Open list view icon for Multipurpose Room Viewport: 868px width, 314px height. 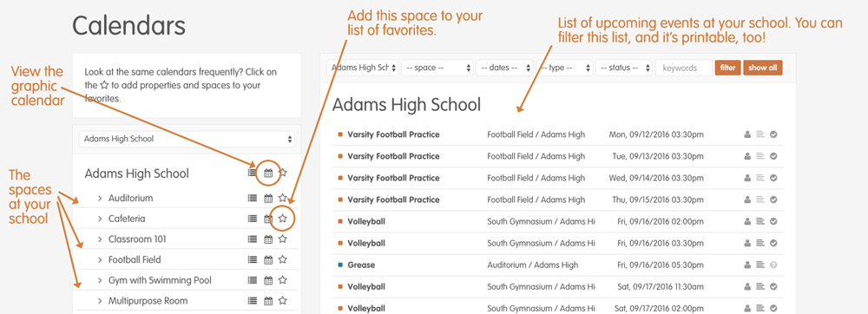tap(253, 301)
